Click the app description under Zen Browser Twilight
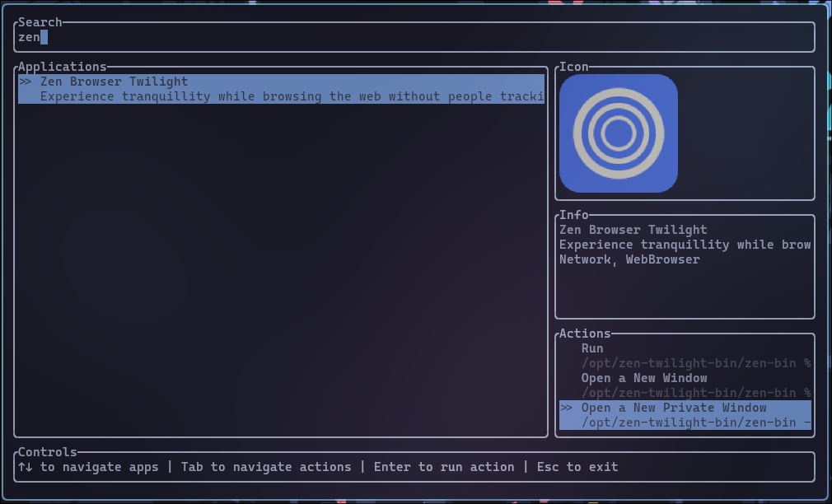This screenshot has height=504, width=832. 292,96
